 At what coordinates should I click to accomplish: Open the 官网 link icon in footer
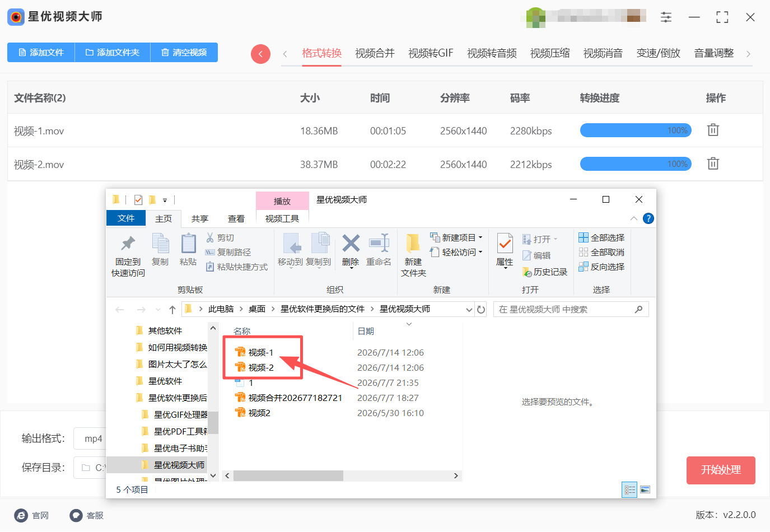tap(21, 515)
